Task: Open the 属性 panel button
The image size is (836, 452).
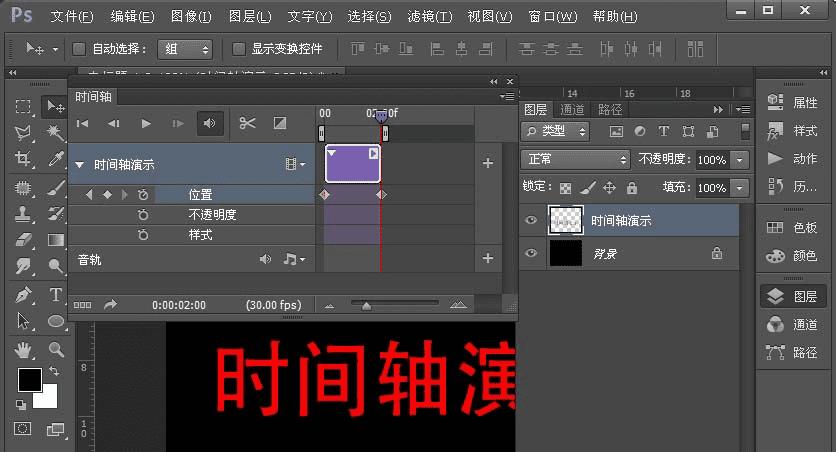Action: tap(793, 102)
